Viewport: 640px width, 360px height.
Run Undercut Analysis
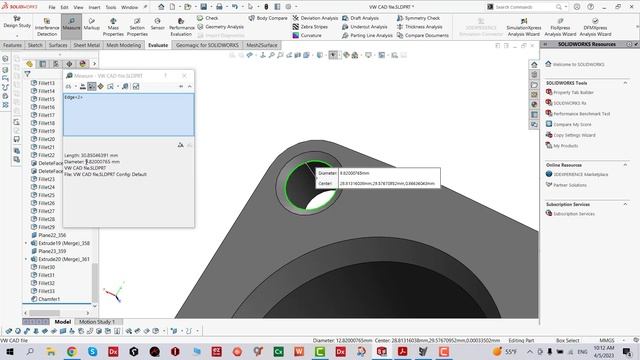pyautogui.click(x=364, y=27)
